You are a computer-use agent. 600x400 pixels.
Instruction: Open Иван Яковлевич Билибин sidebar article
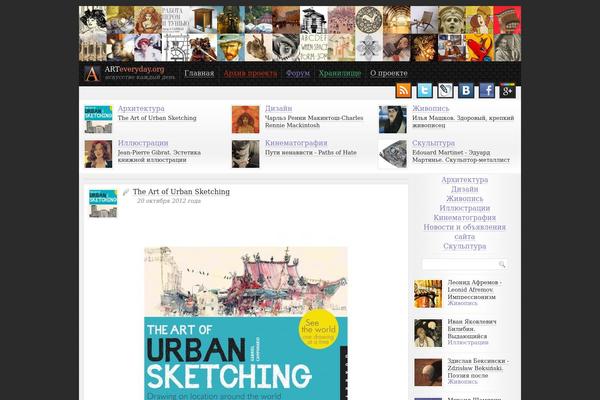tap(472, 329)
